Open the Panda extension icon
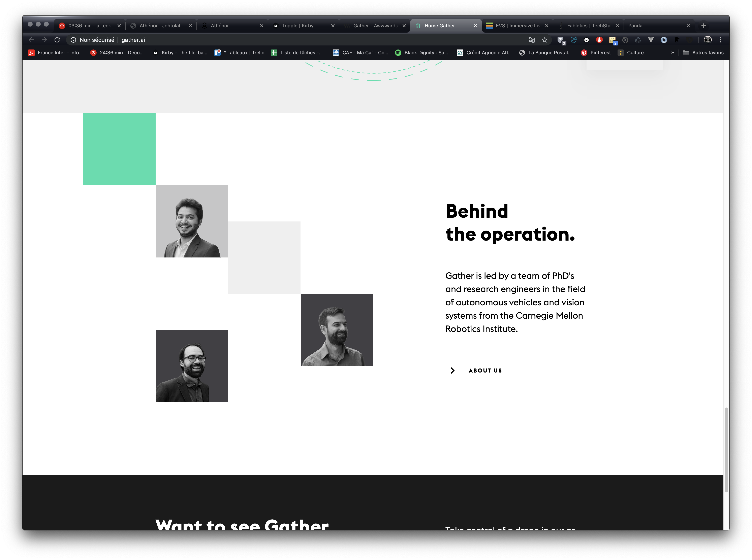Image resolution: width=752 pixels, height=560 pixels. point(587,40)
